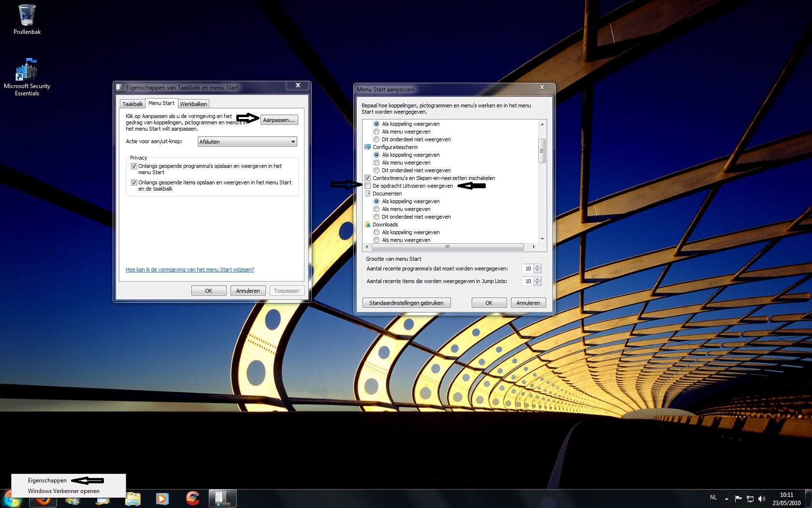Click OK in 'Menu Start aanpassen' dialog

[489, 303]
